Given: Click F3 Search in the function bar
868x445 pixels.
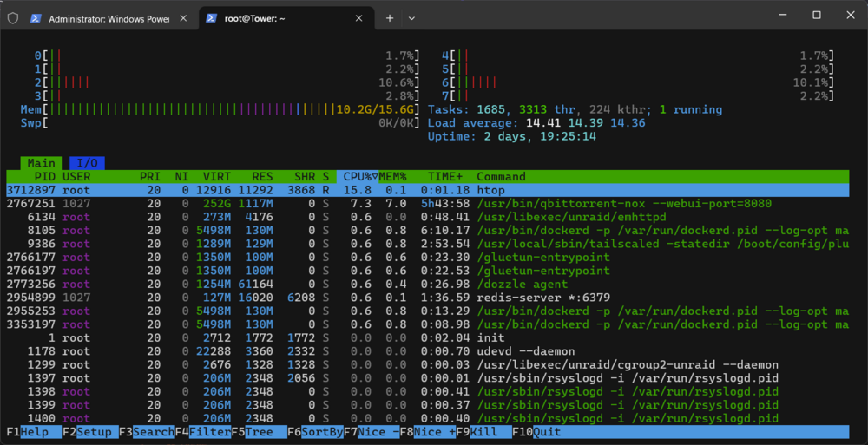Looking at the screenshot, I should pos(147,432).
